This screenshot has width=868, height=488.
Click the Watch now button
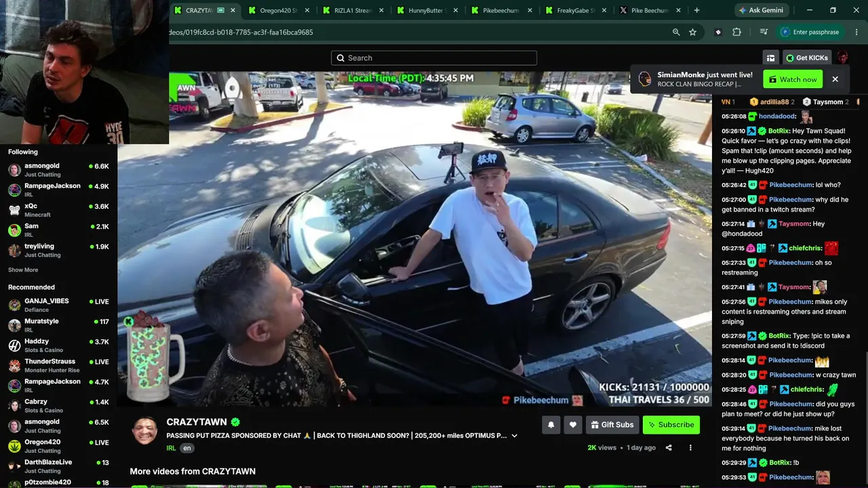pos(793,79)
